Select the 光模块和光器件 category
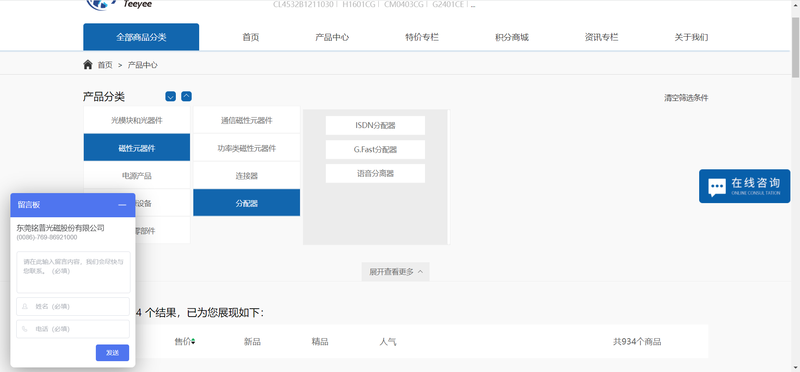 (x=137, y=120)
